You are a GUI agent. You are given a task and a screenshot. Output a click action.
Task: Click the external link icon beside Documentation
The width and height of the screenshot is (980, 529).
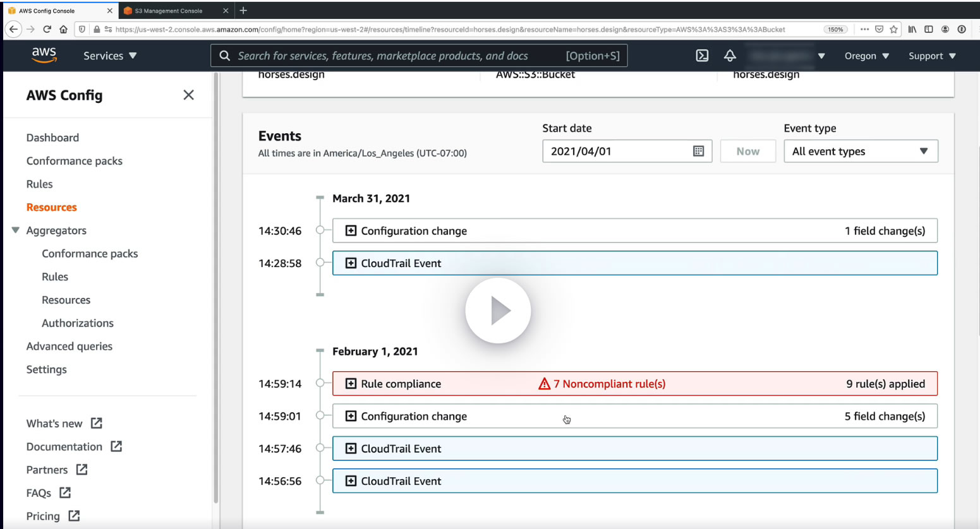coord(116,446)
